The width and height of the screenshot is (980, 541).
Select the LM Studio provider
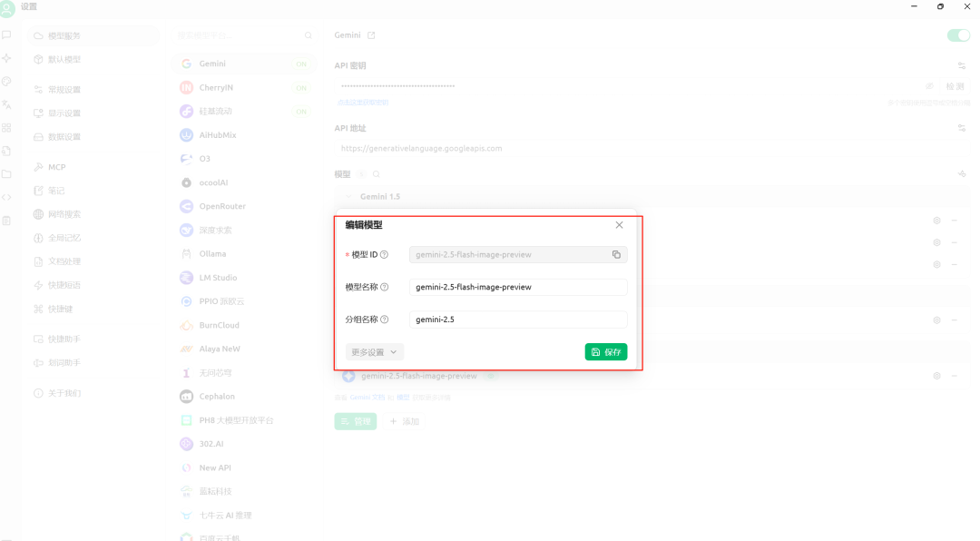point(244,278)
